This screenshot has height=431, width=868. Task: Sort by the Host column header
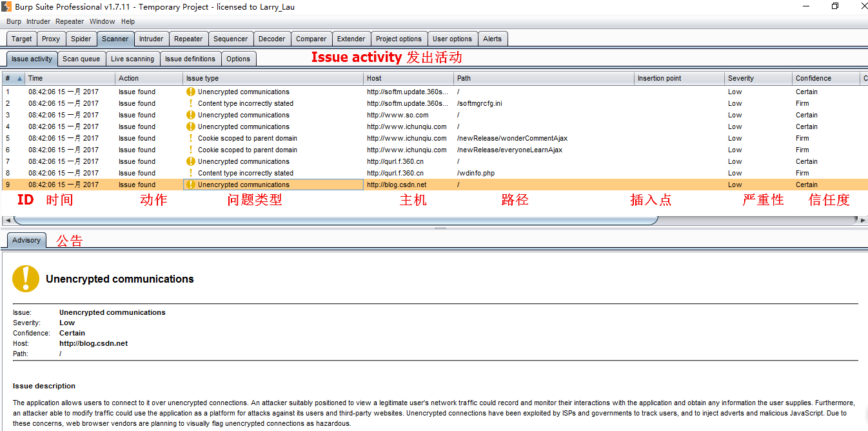click(x=409, y=78)
